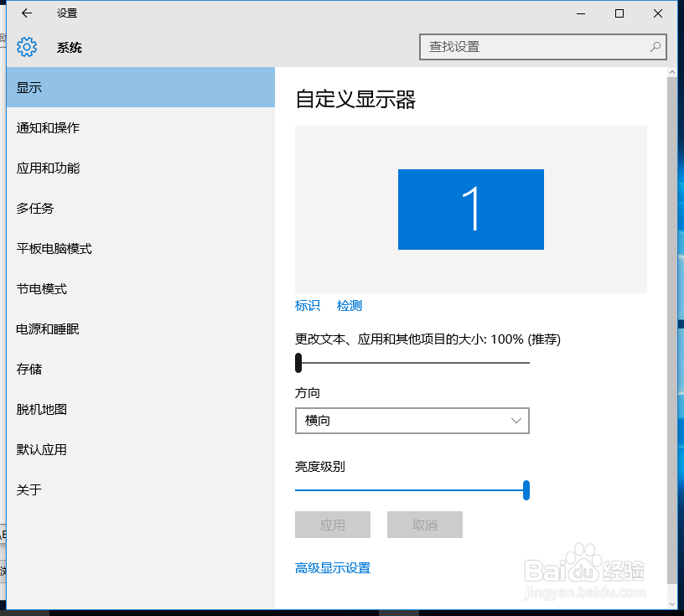Maximize the Settings window
684x616 pixels.
coord(619,13)
